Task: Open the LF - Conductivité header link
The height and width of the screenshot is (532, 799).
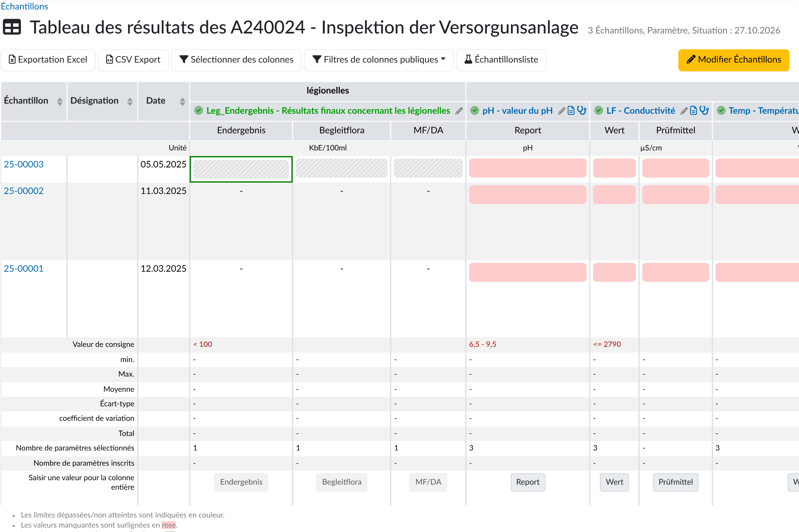Action: pos(640,111)
